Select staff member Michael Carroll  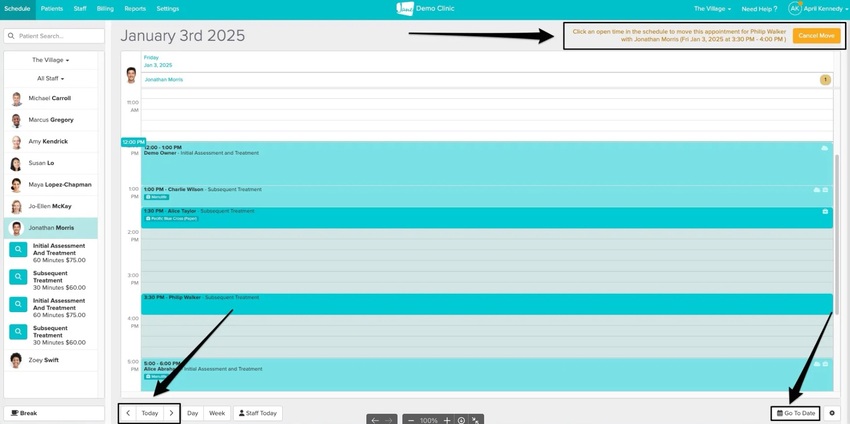50,99
